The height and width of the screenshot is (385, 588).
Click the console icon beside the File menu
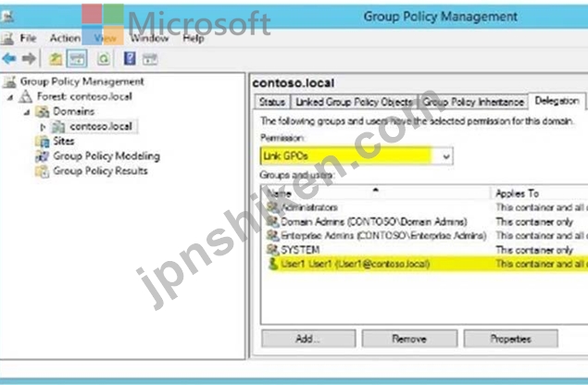coord(7,38)
